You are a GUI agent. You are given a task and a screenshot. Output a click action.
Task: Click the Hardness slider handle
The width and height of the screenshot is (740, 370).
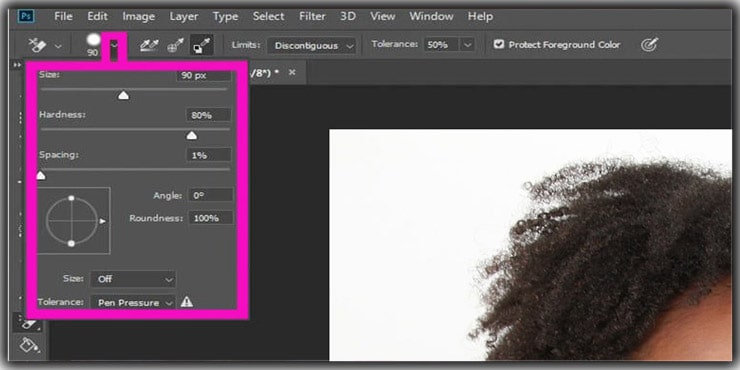pyautogui.click(x=192, y=136)
